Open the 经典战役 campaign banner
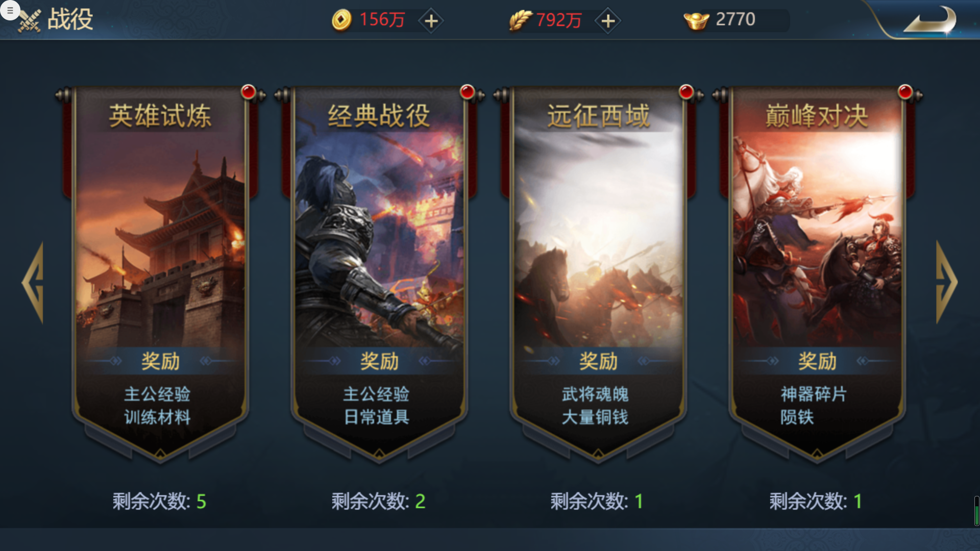Viewport: 980px width, 551px height. coord(379,273)
